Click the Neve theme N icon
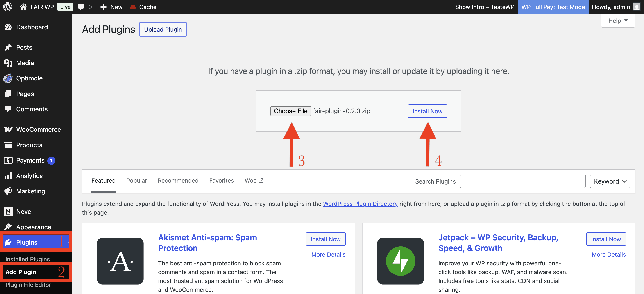Viewport: 644px width, 294px height. (8, 211)
